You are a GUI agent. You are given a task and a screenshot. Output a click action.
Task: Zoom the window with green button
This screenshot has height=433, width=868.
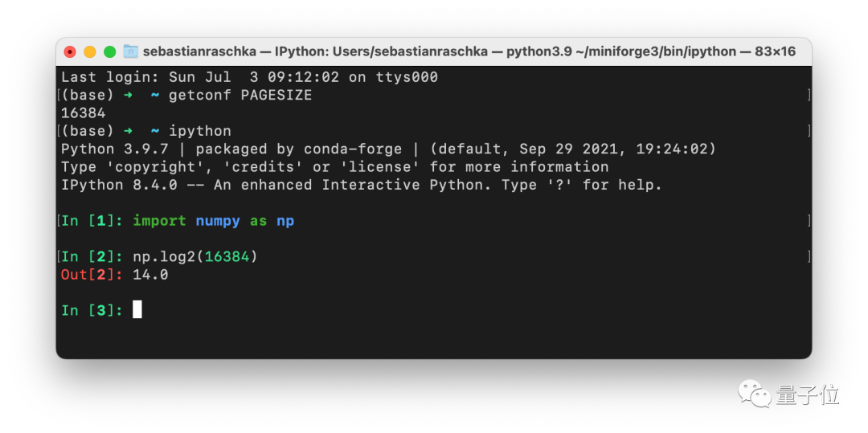click(x=109, y=51)
